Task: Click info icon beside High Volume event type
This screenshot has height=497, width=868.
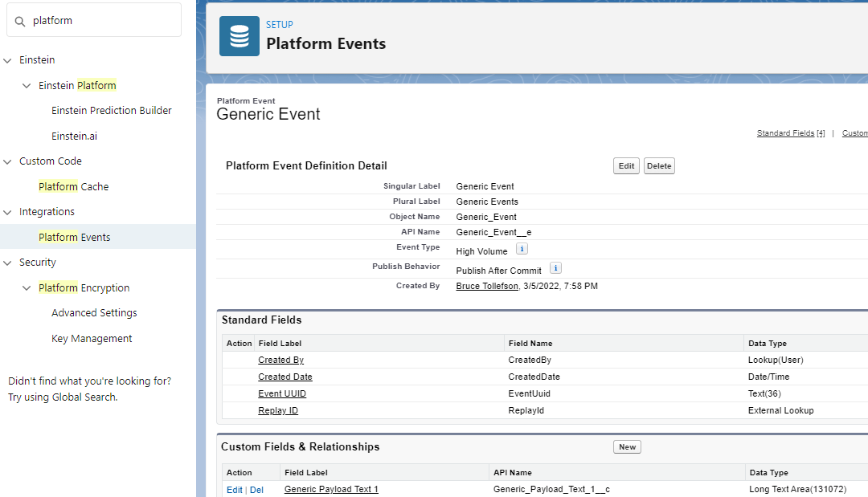Action: (x=522, y=249)
